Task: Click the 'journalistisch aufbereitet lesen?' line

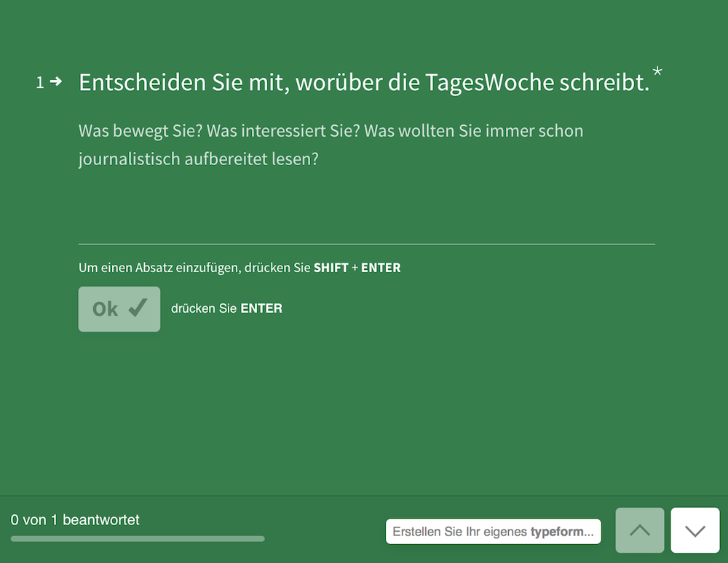Action: click(x=199, y=159)
